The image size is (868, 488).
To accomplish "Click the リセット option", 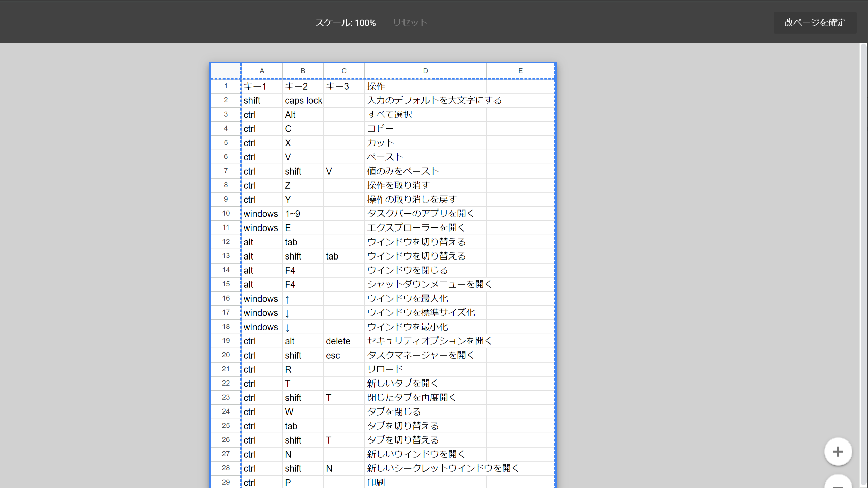I will coord(410,23).
